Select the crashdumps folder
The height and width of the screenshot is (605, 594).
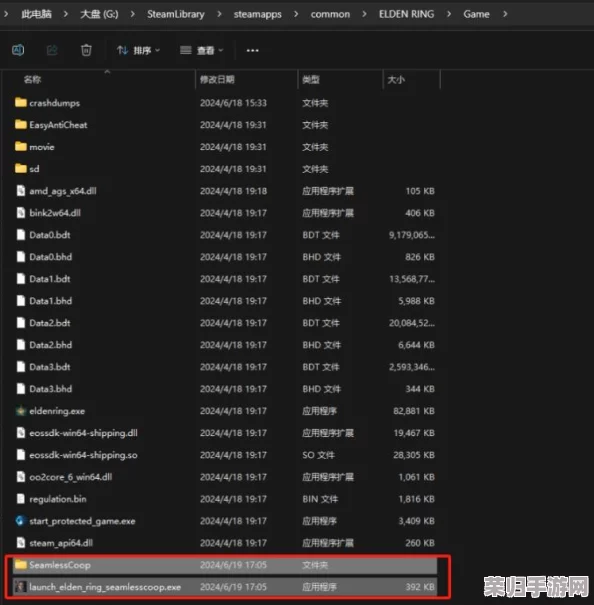(47, 103)
